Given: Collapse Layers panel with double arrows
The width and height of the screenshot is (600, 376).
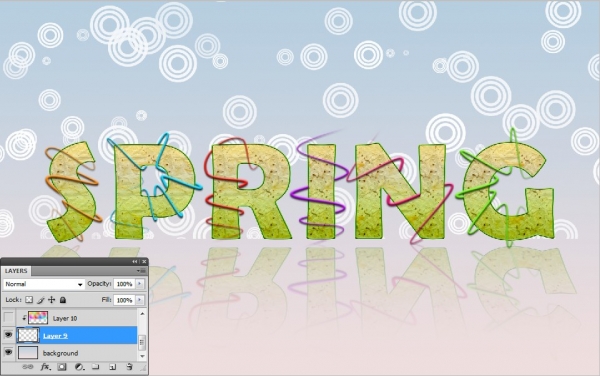Looking at the screenshot, I should pyautogui.click(x=134, y=262).
